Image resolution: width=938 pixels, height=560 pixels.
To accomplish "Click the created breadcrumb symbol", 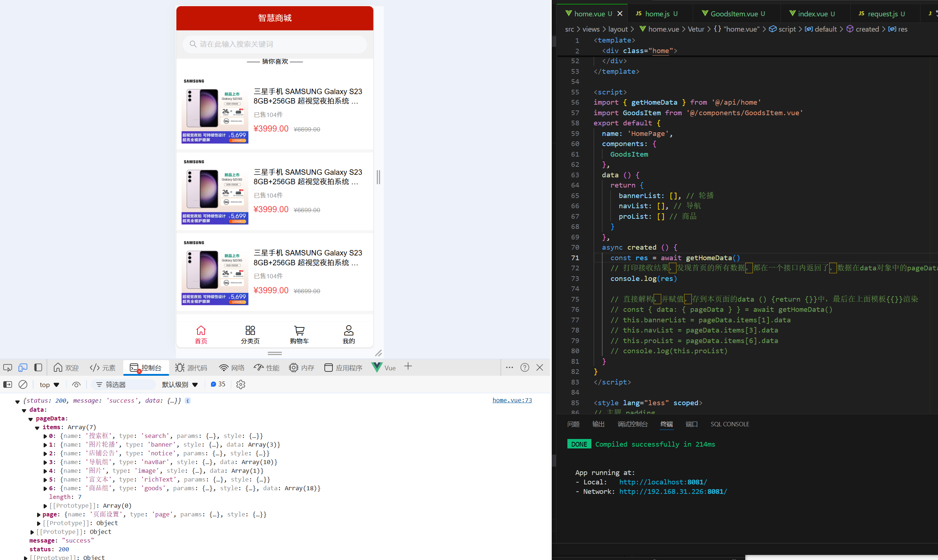I will 862,29.
